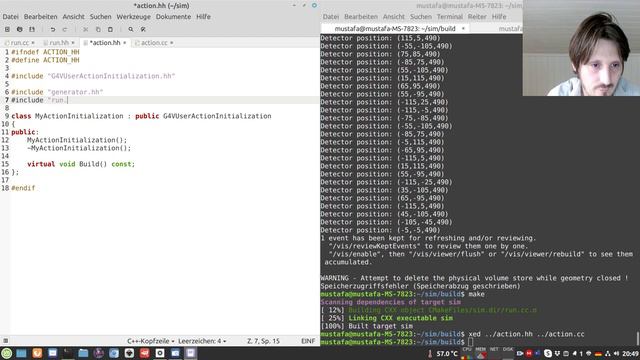Launch the orange Firefox taskbar icon

tap(37, 353)
